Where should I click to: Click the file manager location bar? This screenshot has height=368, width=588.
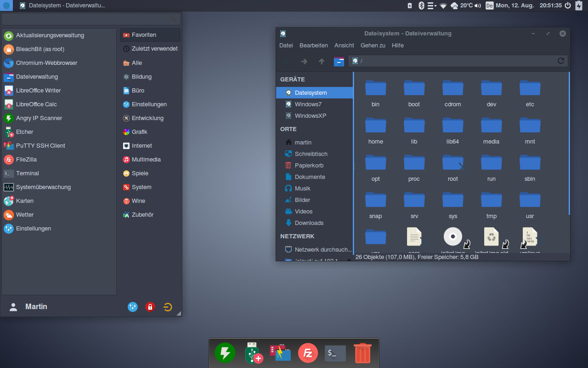(x=458, y=61)
